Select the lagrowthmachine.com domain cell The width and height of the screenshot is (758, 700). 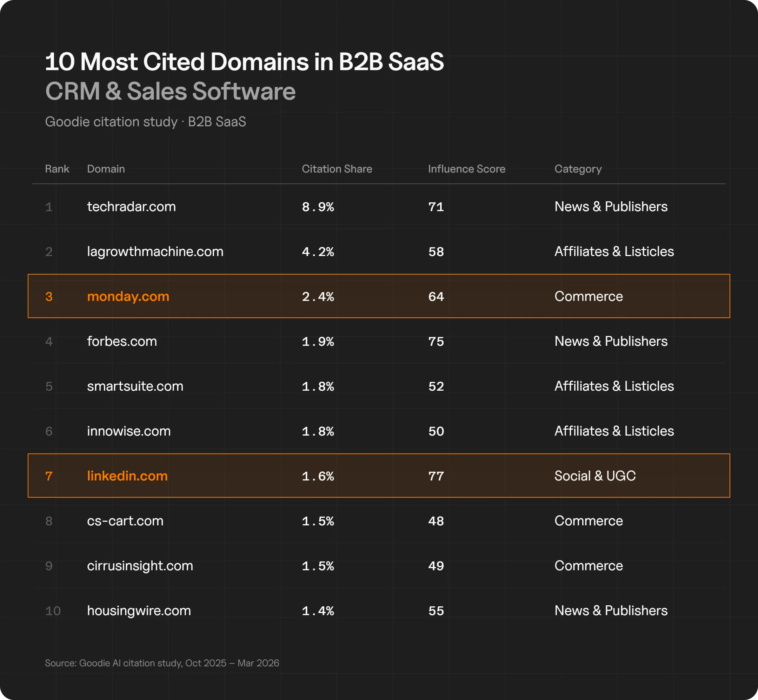(155, 252)
